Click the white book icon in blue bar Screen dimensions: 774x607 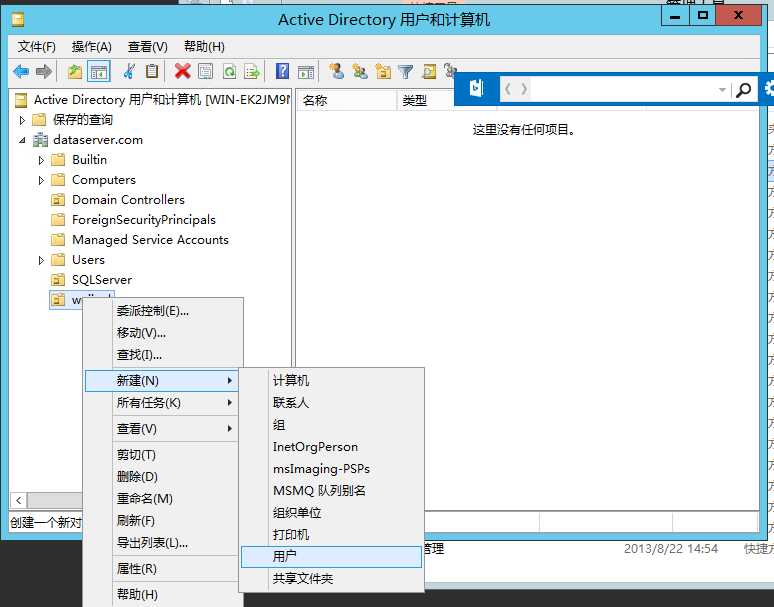point(476,89)
